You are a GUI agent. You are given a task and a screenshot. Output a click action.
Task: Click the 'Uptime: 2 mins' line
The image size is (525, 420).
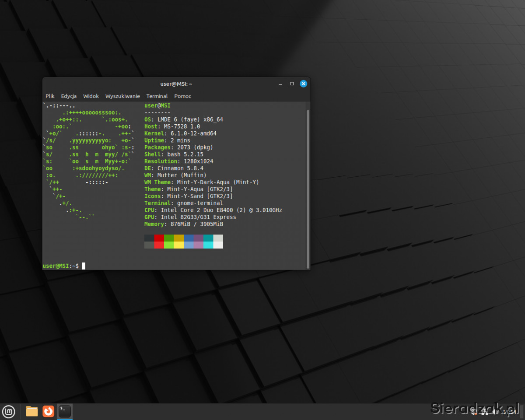pyautogui.click(x=167, y=140)
